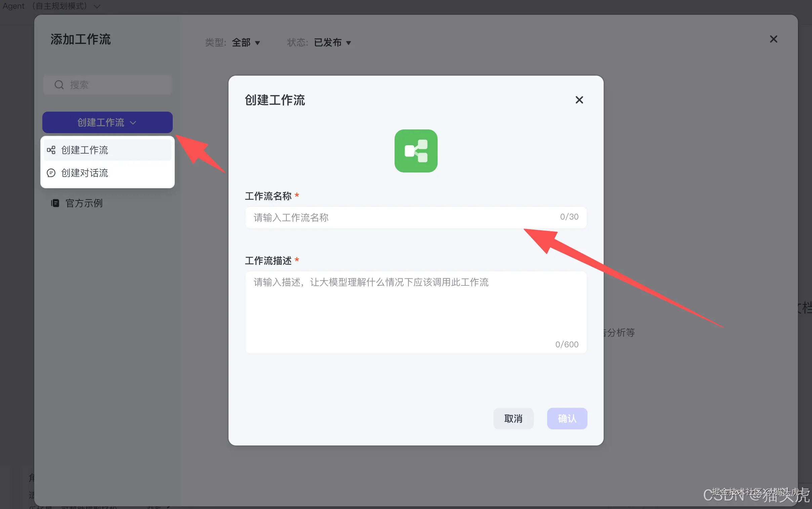Click the 0/30 character counter in name field
This screenshot has width=812, height=509.
coord(569,217)
